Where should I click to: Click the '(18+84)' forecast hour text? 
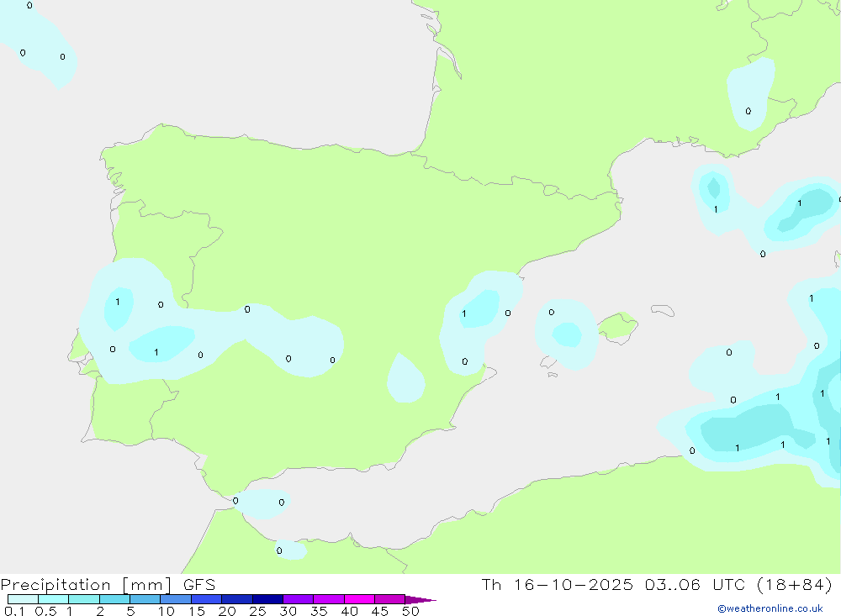click(x=795, y=584)
